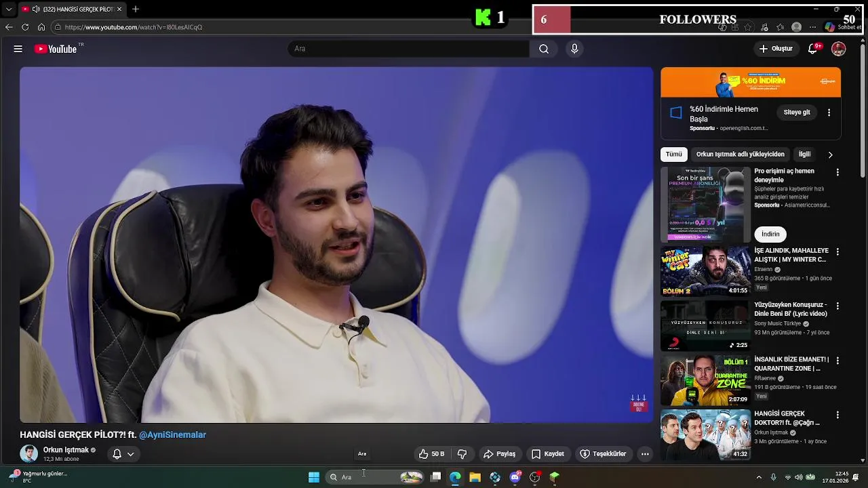Close the YouTube browser tab

pos(119,9)
